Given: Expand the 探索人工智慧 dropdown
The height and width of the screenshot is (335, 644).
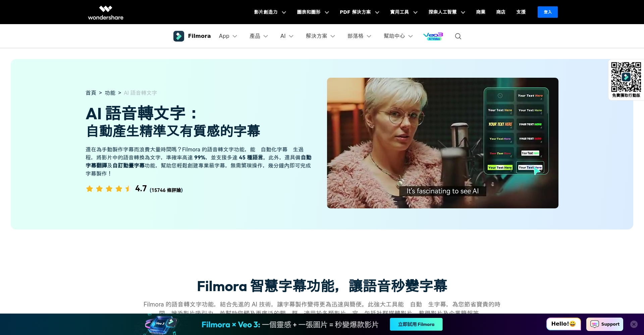Looking at the screenshot, I should coord(447,12).
